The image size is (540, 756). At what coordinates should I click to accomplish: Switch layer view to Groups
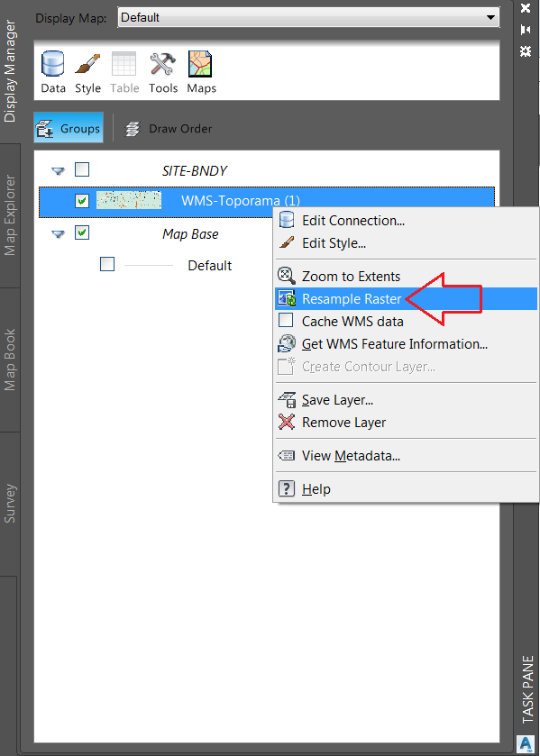pyautogui.click(x=69, y=128)
